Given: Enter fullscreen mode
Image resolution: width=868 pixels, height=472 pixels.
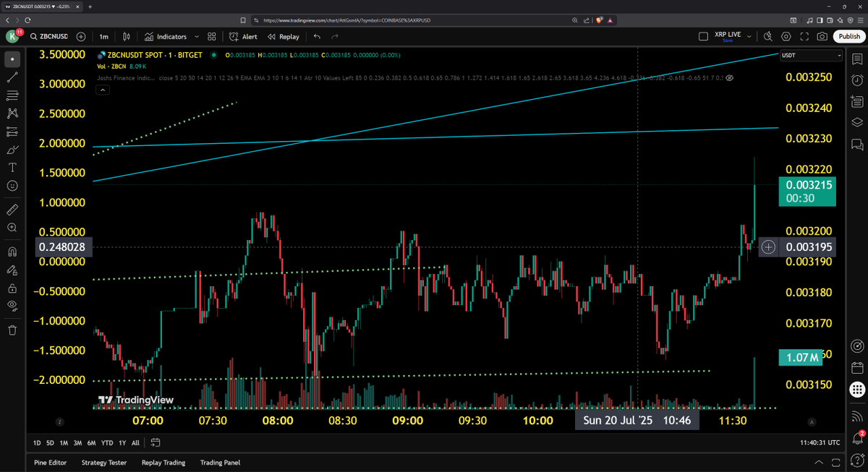Looking at the screenshot, I should [804, 36].
